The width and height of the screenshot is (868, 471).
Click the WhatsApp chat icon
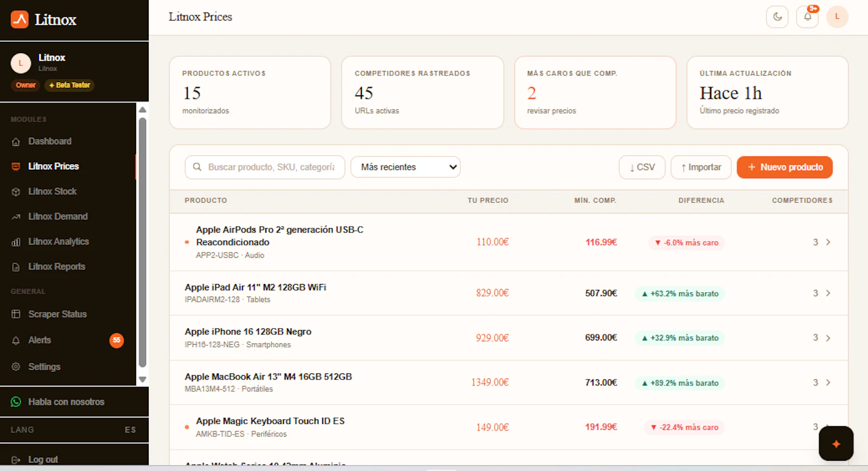16,402
